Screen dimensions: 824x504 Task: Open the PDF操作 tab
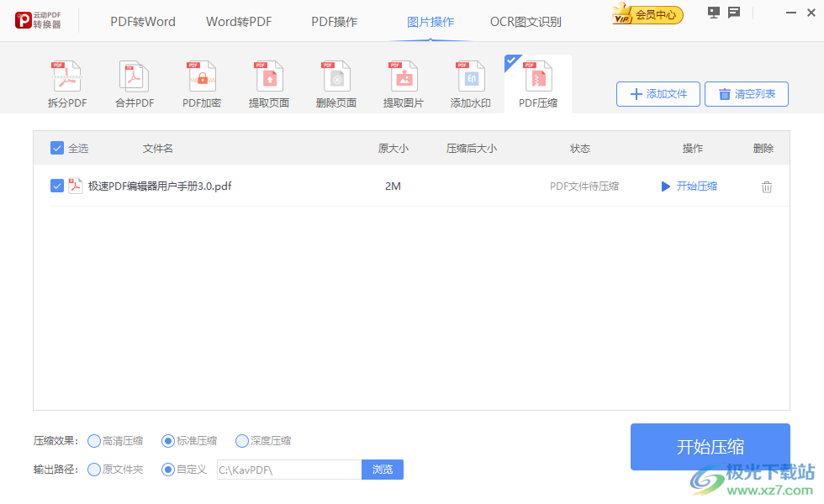click(x=335, y=22)
